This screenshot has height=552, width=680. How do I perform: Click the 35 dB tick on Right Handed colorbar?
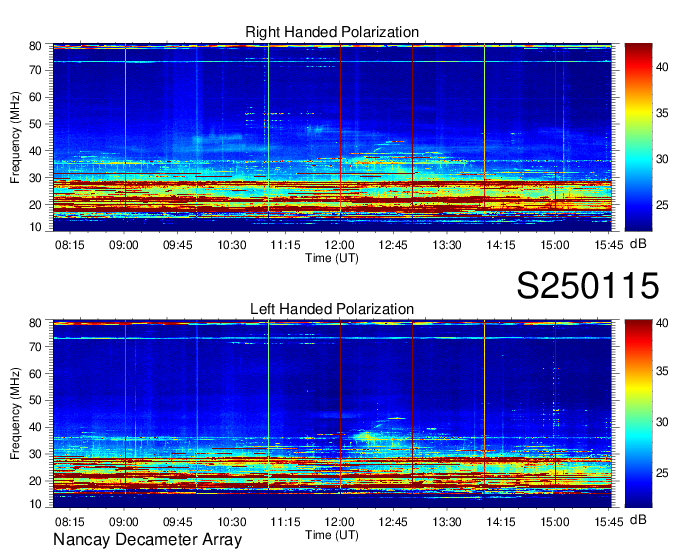[662, 113]
